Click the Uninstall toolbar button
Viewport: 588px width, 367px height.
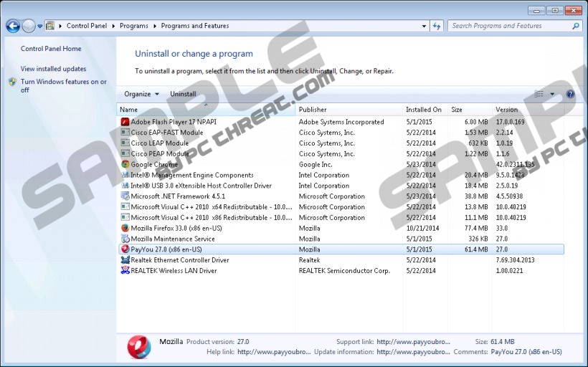[x=183, y=94]
